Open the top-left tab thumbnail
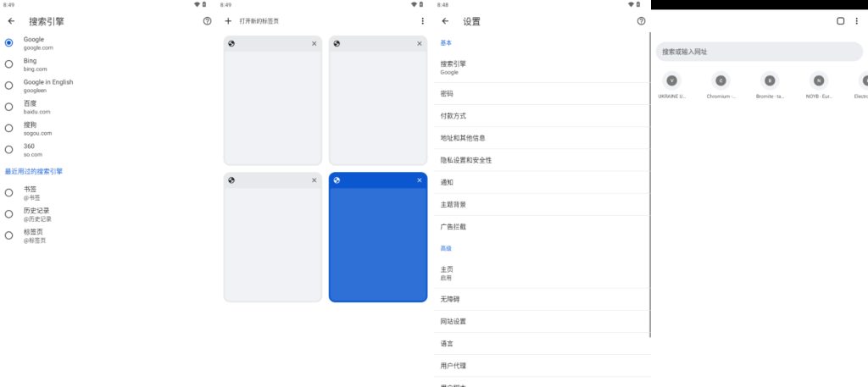This screenshot has width=868, height=387. click(273, 108)
